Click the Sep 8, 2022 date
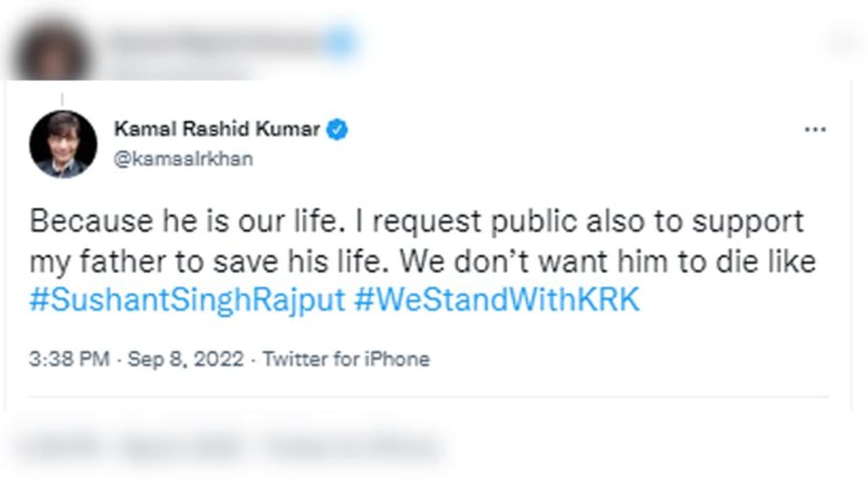The width and height of the screenshot is (868, 490). (x=185, y=359)
